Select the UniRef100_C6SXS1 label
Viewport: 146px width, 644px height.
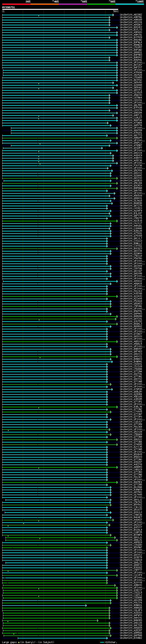click(131, 100)
